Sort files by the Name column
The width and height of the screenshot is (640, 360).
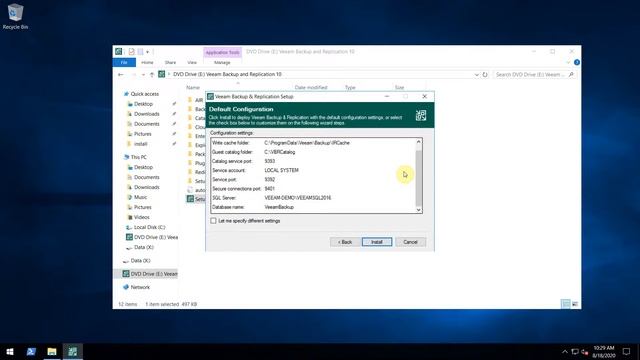pos(193,87)
